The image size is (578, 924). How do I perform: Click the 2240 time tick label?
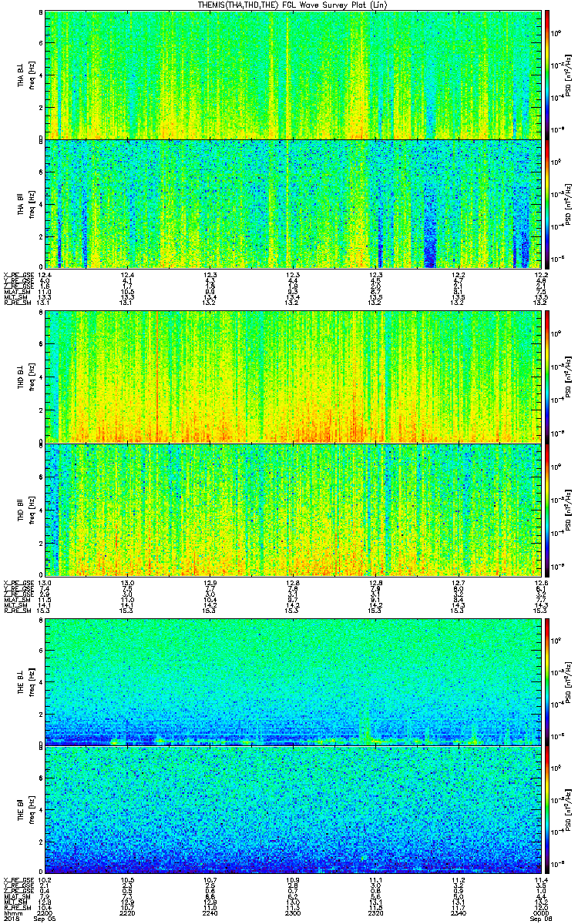[210, 912]
